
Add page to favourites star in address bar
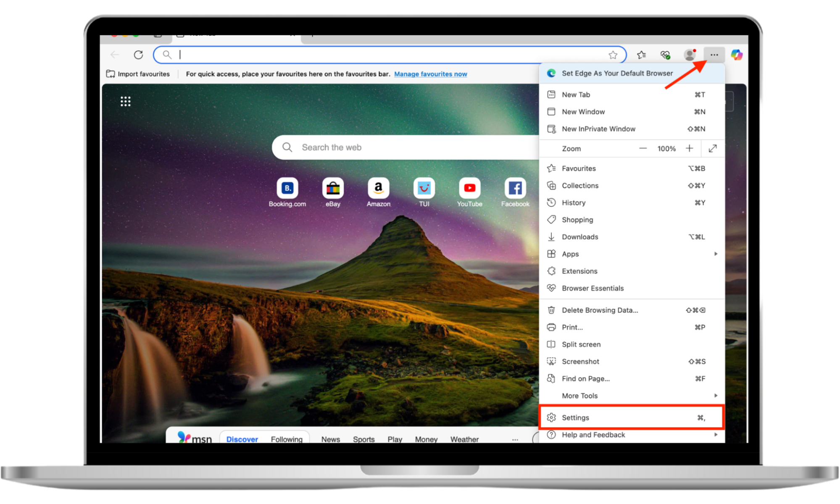pos(613,55)
